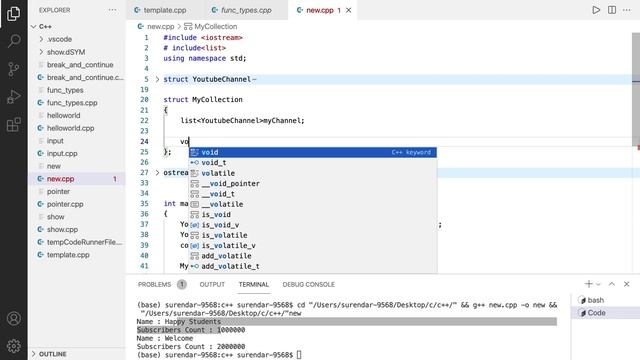Open show.cpp in Explorer

(x=77, y=229)
